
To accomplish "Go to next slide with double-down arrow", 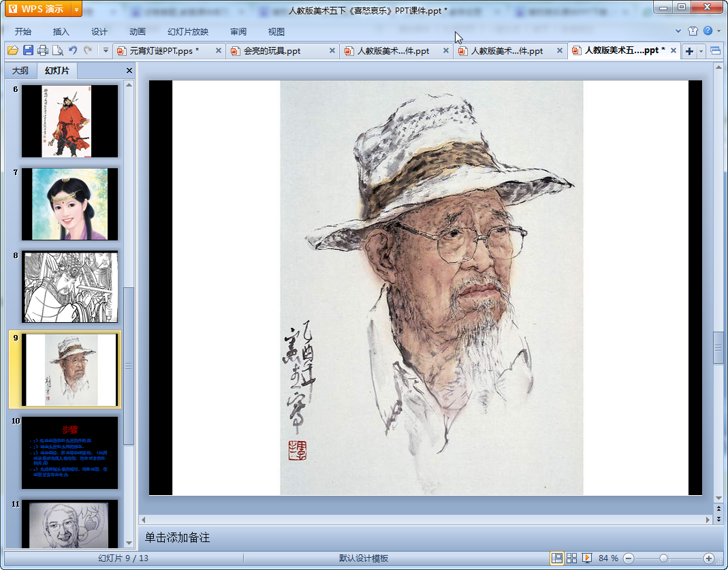I will point(718,520).
